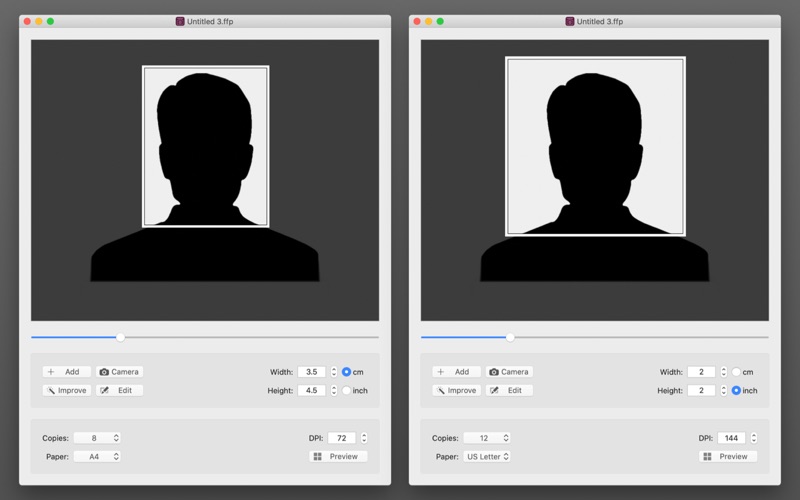Open the Copies dropdown showing 12
The width and height of the screenshot is (800, 500).
pos(486,438)
